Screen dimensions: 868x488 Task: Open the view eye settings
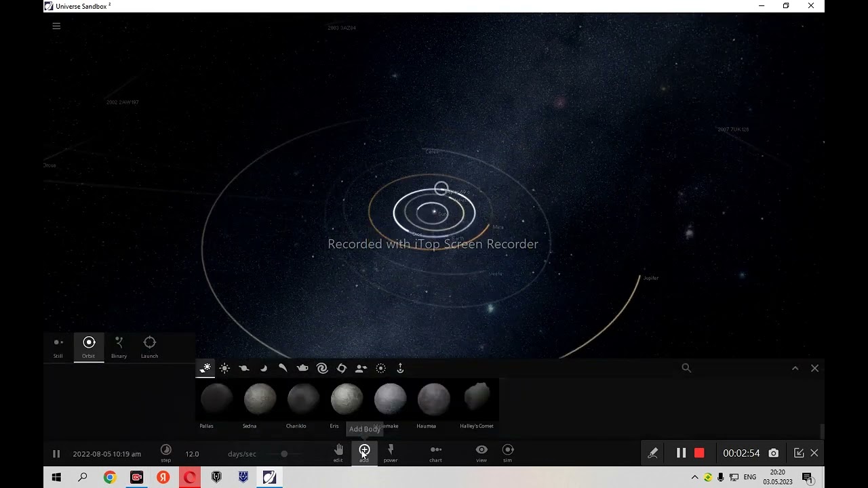pos(481,453)
